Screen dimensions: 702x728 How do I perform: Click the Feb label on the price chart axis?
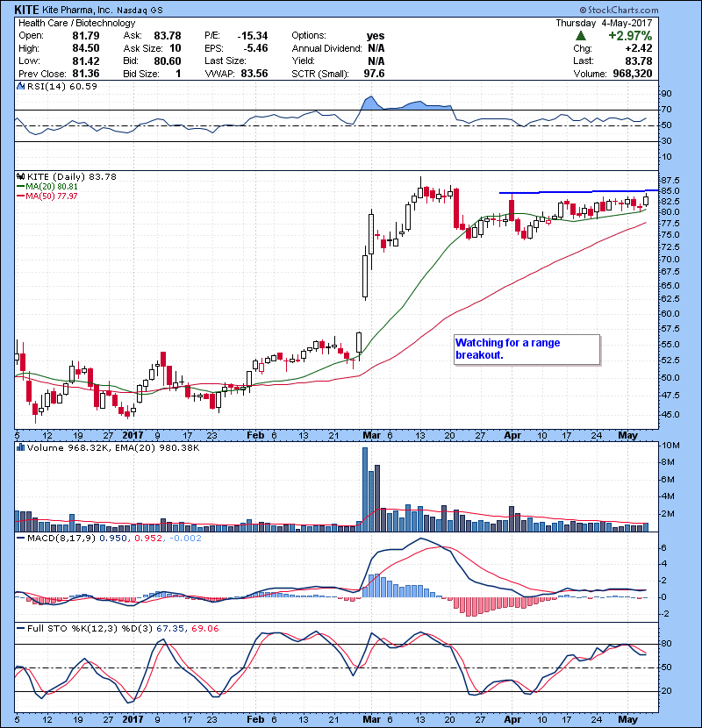[x=255, y=436]
